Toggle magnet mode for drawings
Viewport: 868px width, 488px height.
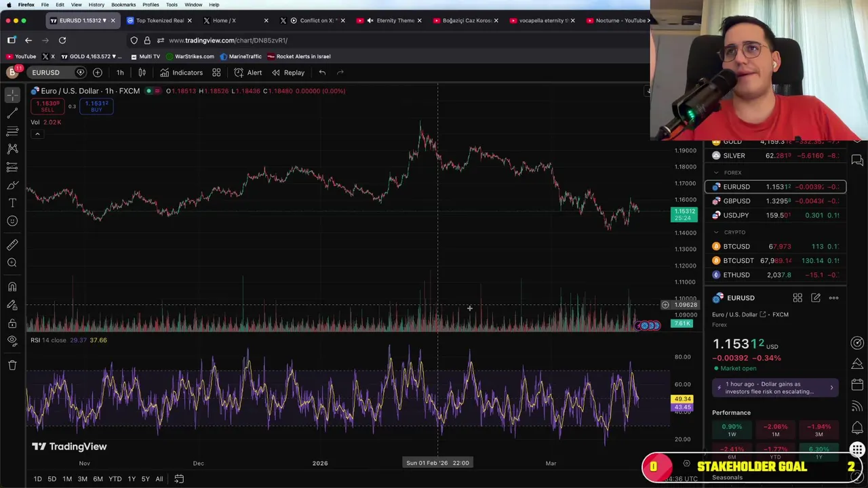coord(12,287)
